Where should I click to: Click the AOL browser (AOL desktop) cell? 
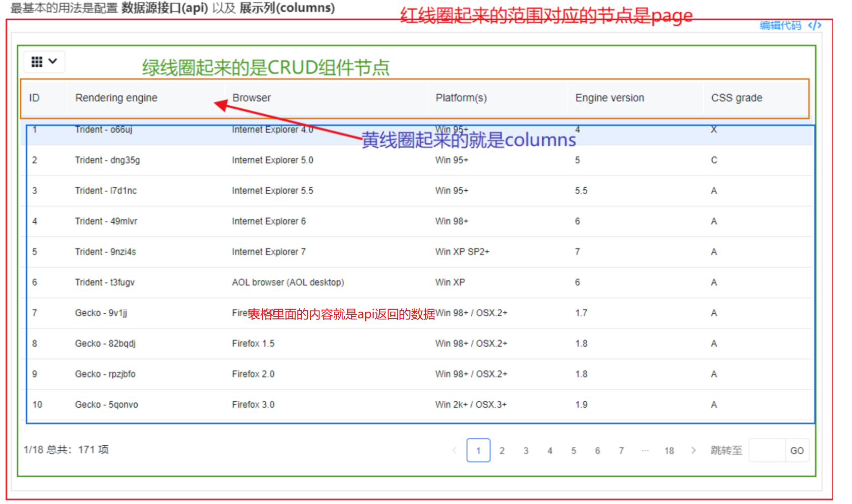pyautogui.click(x=288, y=282)
